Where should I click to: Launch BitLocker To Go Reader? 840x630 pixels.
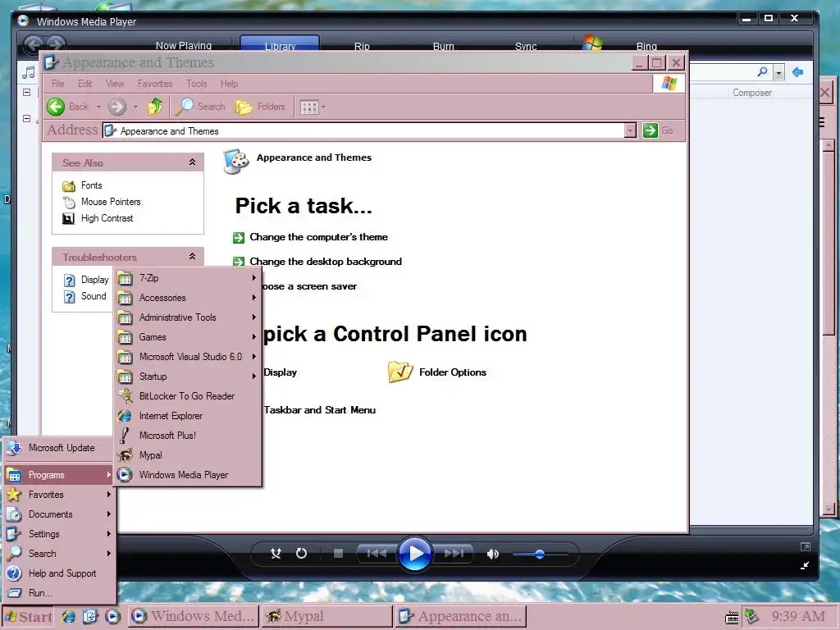[x=188, y=396]
